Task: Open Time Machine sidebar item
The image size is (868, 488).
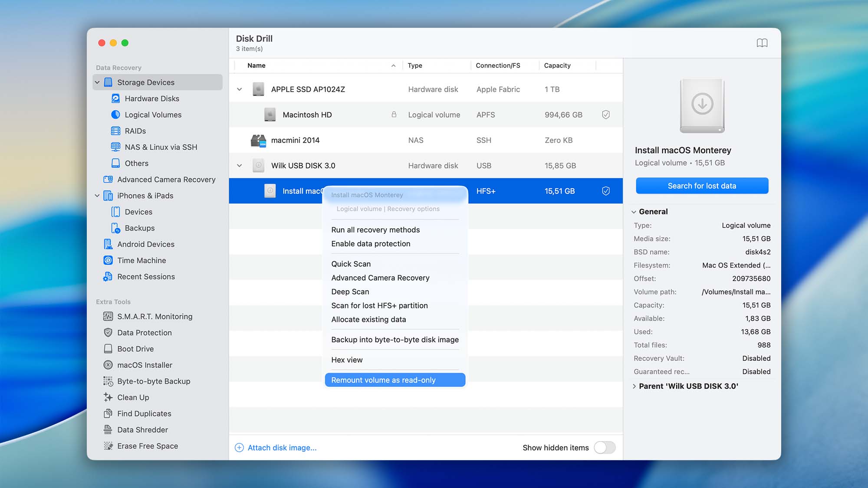Action: coord(141,260)
